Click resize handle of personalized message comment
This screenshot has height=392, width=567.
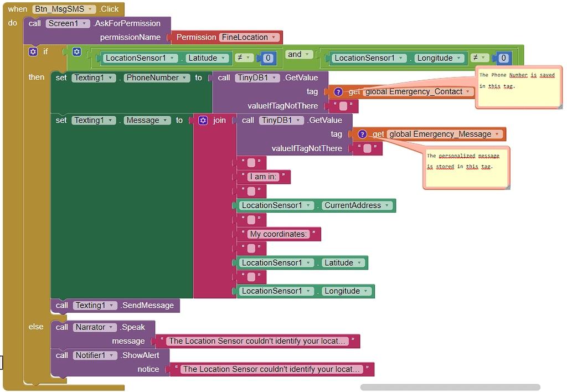[x=506, y=186]
